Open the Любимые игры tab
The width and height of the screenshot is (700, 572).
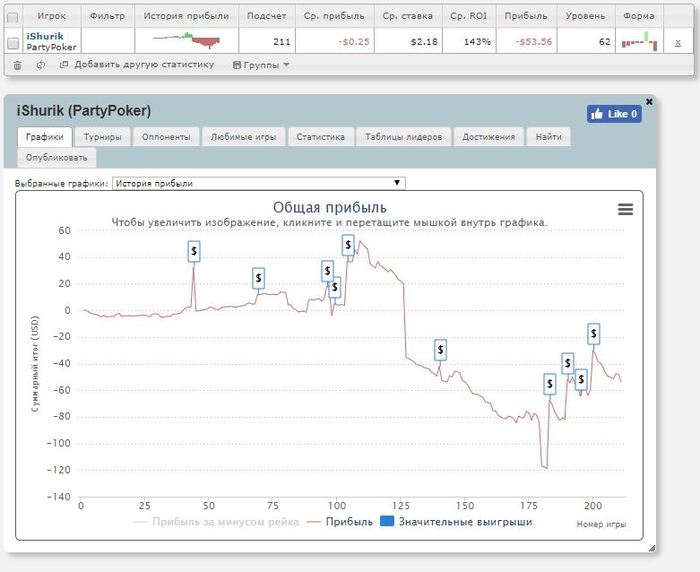coord(243,137)
